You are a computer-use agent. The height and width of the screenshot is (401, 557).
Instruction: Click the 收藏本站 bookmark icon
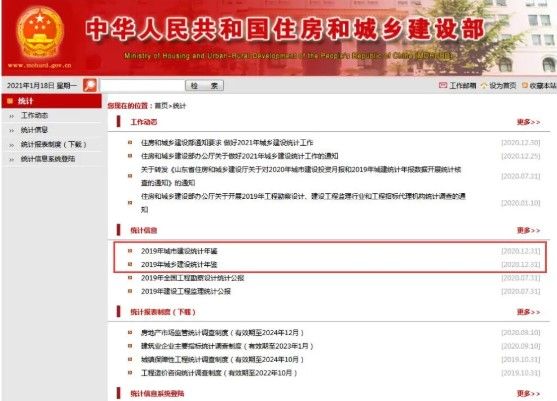(525, 86)
